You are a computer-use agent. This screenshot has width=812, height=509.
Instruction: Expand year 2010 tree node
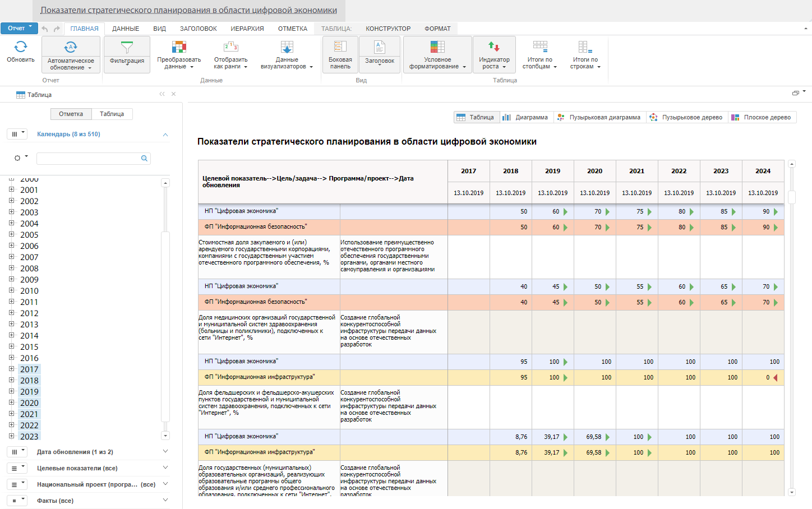[x=11, y=290]
